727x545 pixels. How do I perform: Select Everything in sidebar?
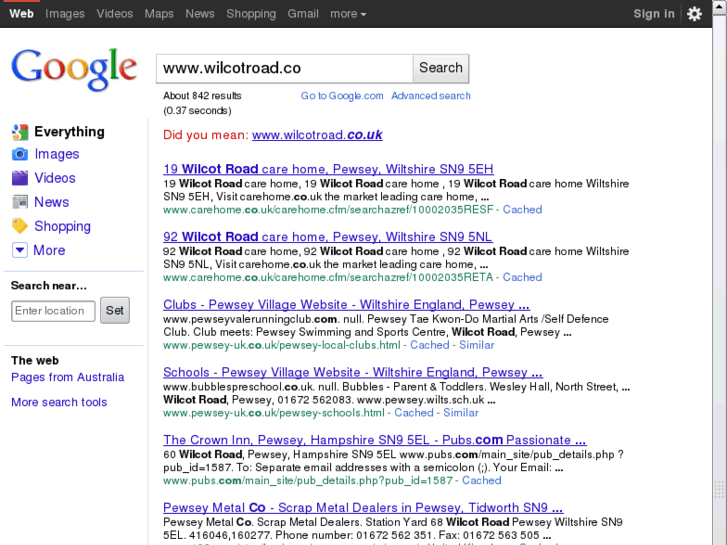(70, 132)
